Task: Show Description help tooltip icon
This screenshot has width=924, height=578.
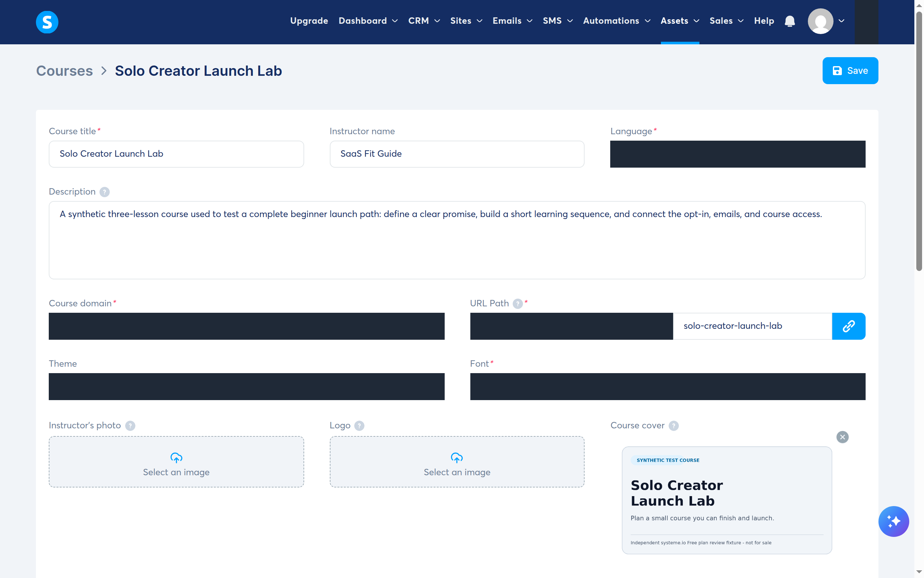Action: [x=104, y=192]
